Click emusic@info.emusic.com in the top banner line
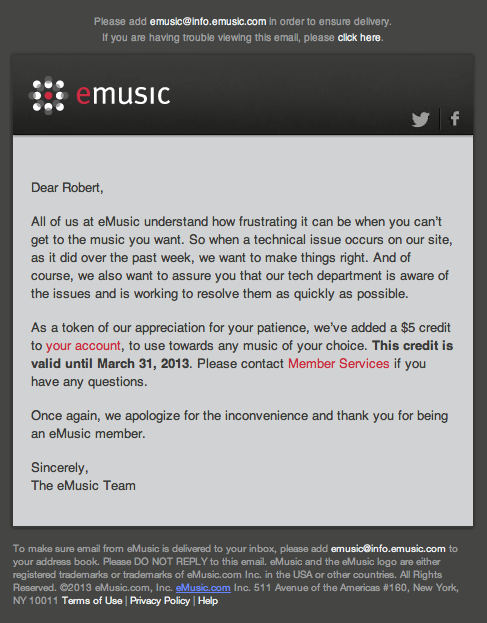 point(208,21)
